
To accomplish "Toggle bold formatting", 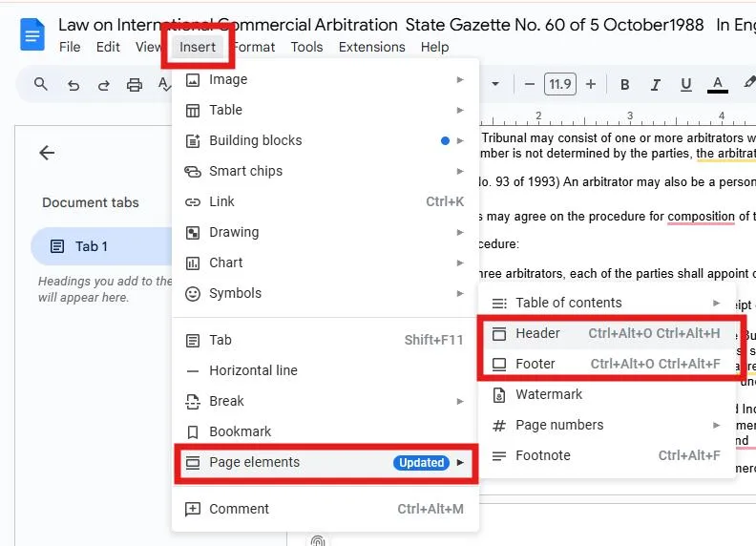I will tap(625, 85).
